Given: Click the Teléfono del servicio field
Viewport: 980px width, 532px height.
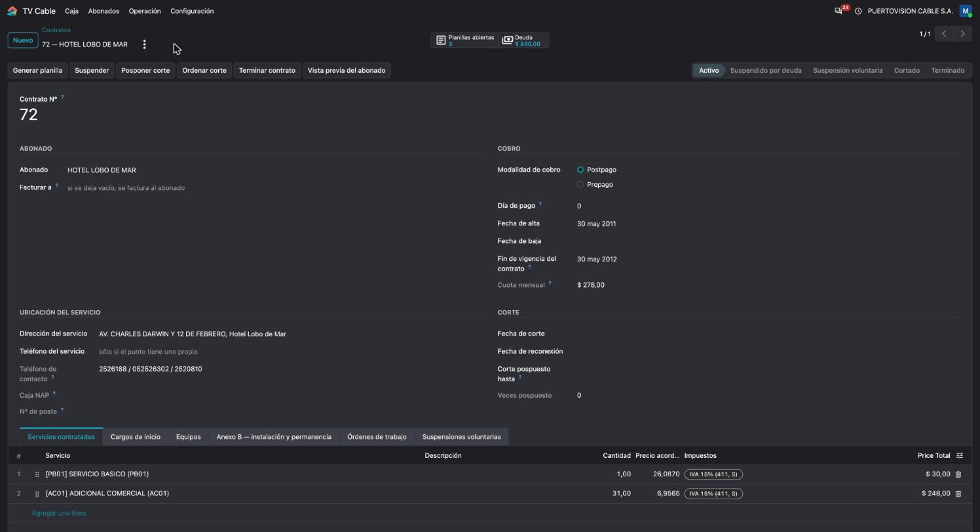Looking at the screenshot, I should (x=290, y=352).
